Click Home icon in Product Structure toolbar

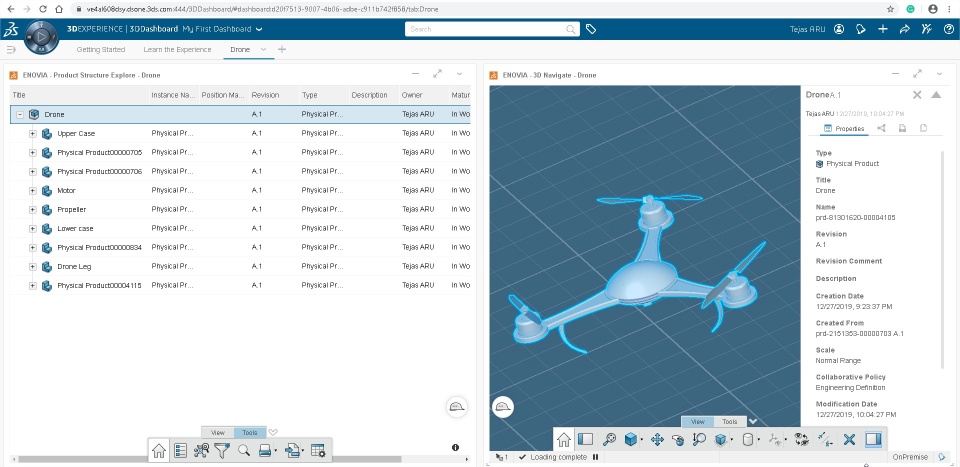pyautogui.click(x=159, y=451)
